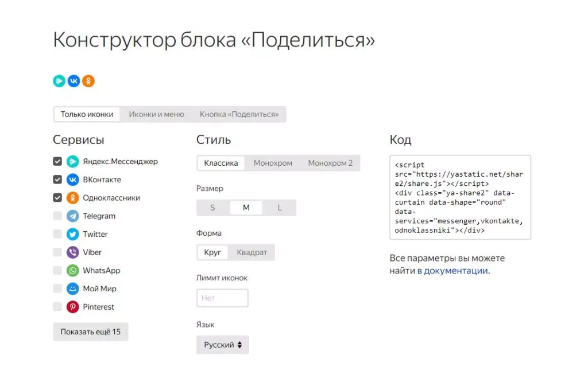Screen dimensions: 588x390
Task: Enable the Twitter checkbox
Action: tap(57, 234)
